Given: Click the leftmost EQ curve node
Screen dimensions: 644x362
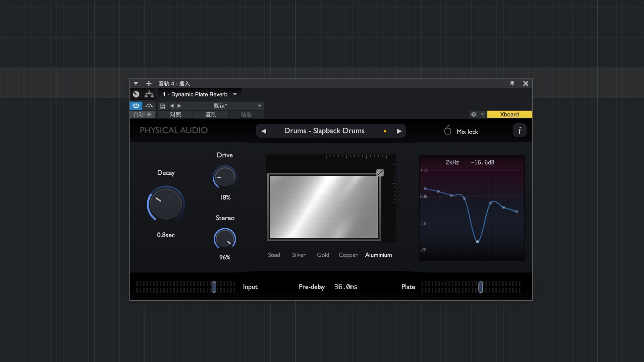Looking at the screenshot, I should point(425,189).
